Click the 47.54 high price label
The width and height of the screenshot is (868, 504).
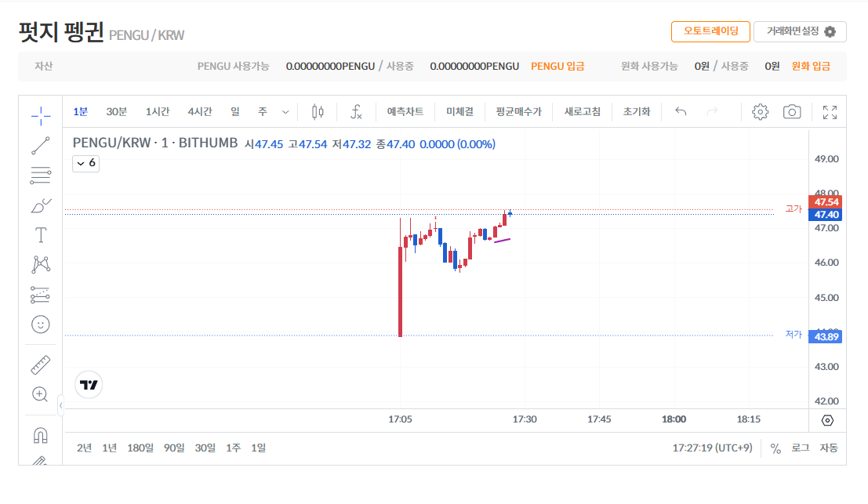826,202
